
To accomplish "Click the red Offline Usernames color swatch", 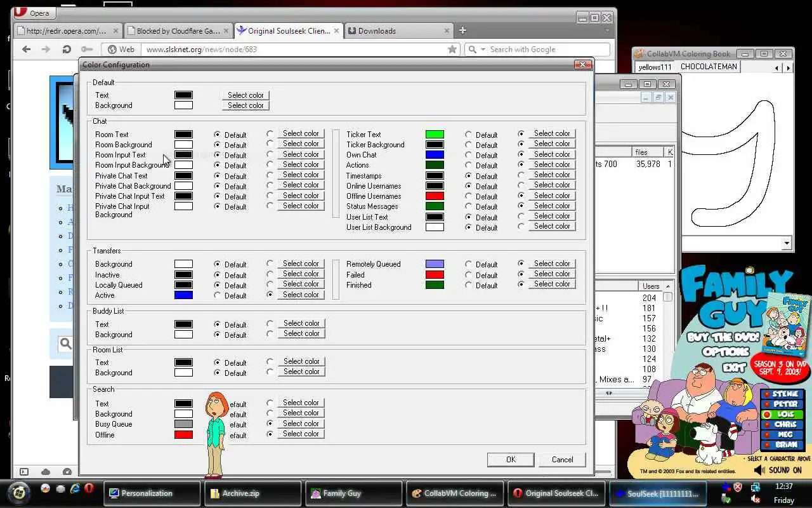I will point(435,196).
